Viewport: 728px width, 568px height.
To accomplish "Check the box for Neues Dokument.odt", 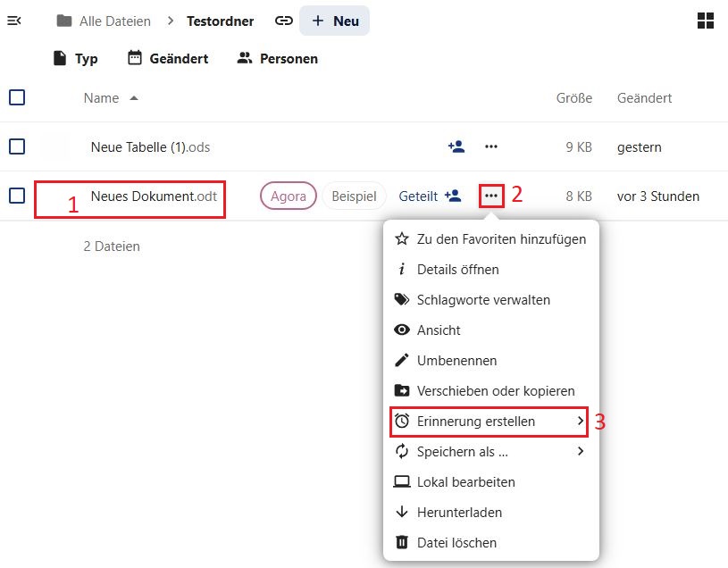I will pos(17,196).
